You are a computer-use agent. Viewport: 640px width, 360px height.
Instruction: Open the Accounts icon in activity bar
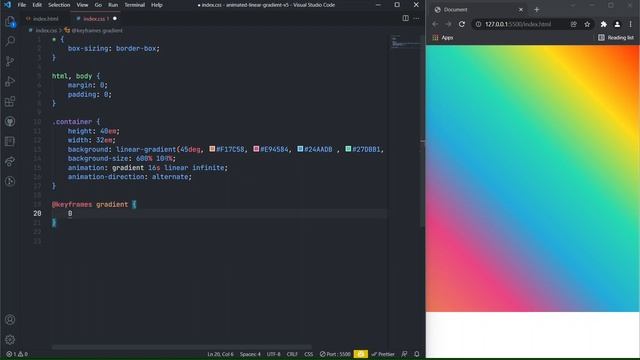click(x=10, y=320)
